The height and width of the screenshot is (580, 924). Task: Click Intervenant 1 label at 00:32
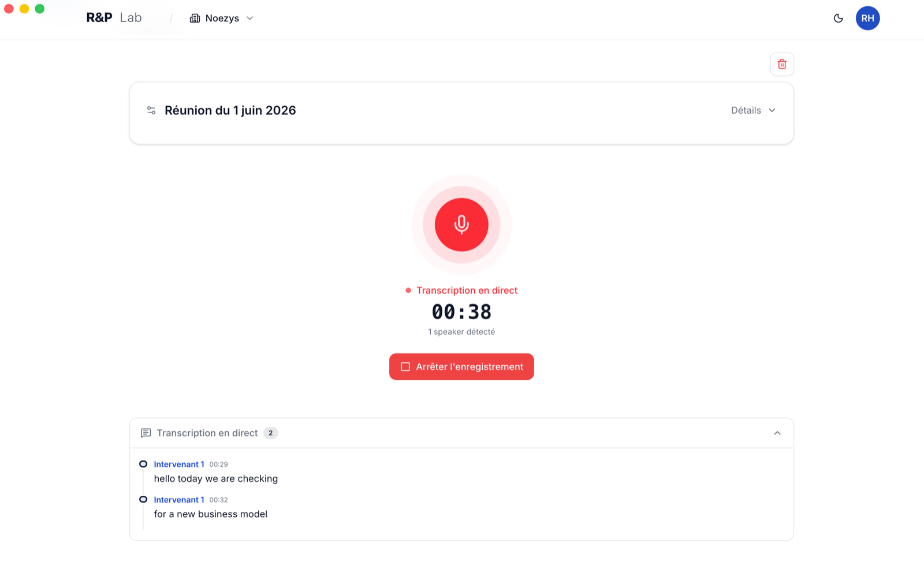(x=179, y=500)
